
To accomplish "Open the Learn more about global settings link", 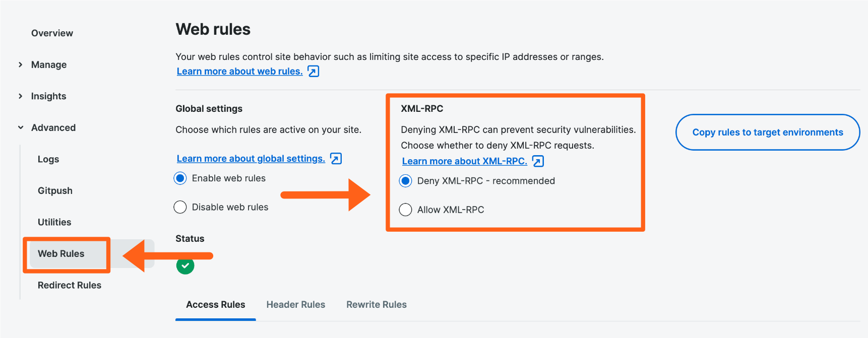I will click(251, 158).
